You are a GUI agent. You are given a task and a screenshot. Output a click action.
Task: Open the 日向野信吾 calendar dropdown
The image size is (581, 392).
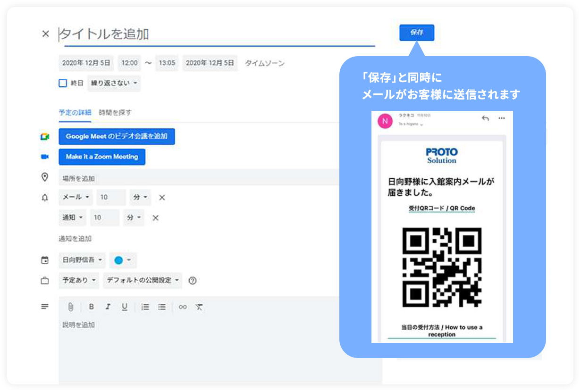(82, 260)
